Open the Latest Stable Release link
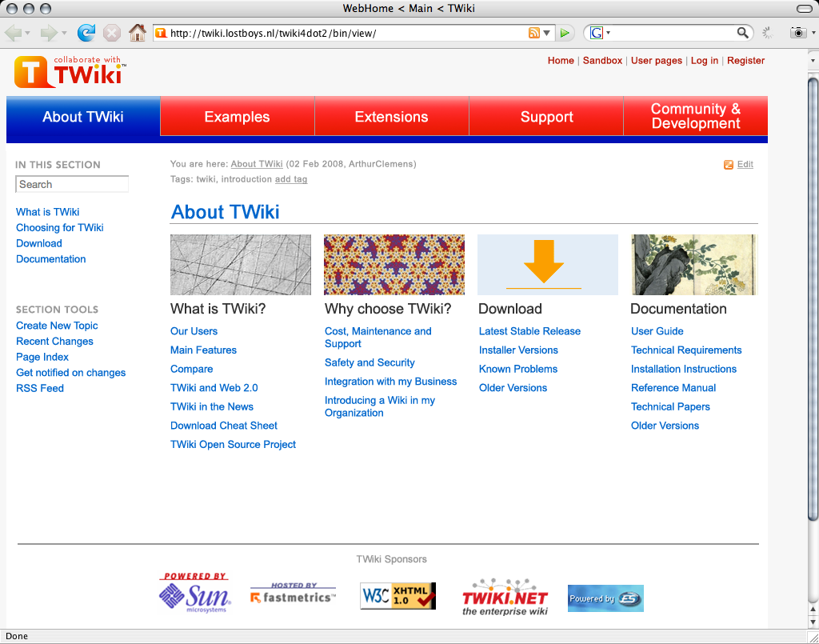819x644 pixels. coord(529,331)
